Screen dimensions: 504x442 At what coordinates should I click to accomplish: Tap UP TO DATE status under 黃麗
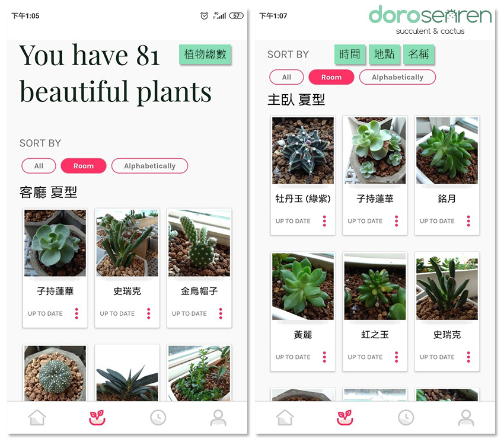point(293,357)
